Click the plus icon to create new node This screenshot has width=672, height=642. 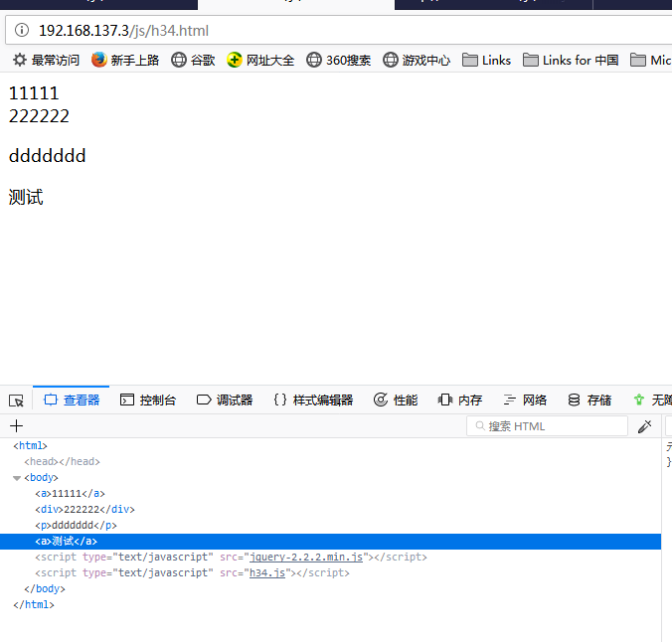tap(16, 426)
